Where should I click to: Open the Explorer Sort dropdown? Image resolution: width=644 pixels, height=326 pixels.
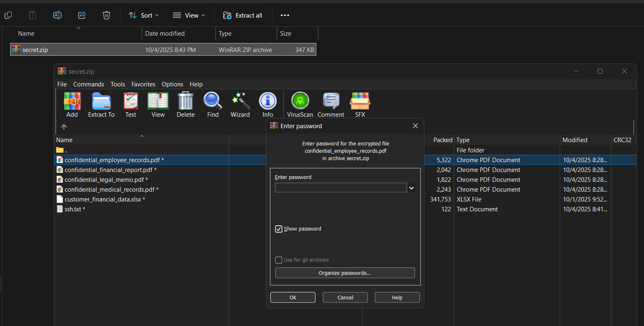144,16
